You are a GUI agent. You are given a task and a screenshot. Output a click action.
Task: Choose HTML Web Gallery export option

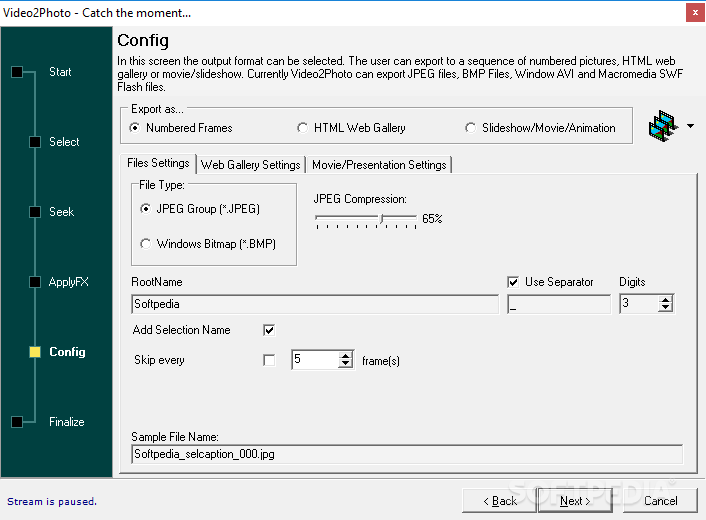(x=351, y=128)
